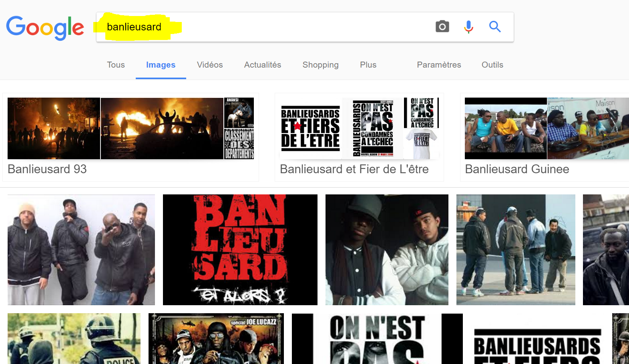
Task: Open image of four men in black jackets
Action: coord(81,250)
